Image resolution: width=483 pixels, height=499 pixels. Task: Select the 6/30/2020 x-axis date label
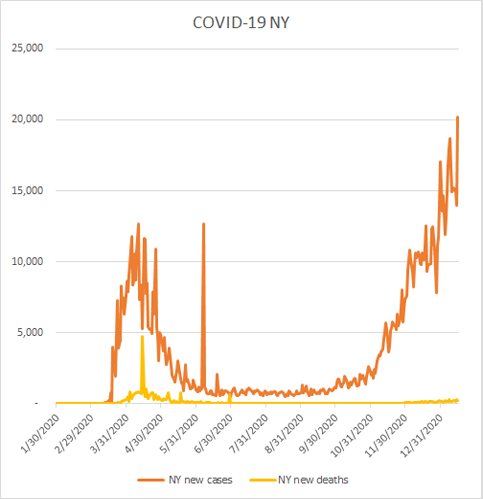[215, 433]
